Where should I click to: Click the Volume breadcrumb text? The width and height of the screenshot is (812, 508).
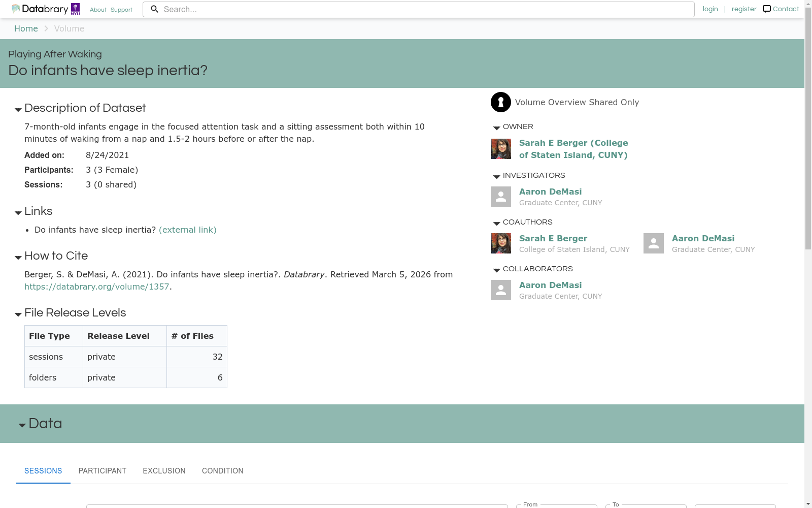pyautogui.click(x=70, y=28)
